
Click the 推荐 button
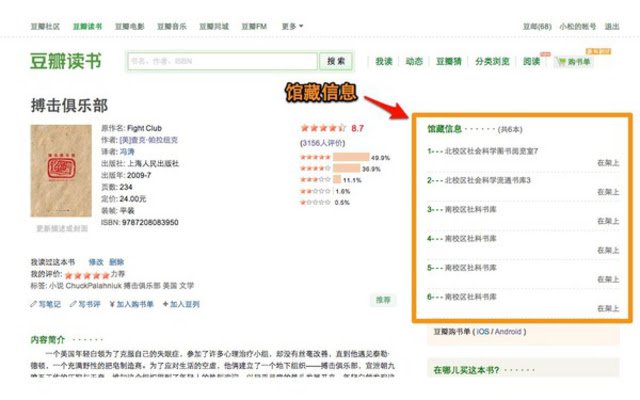click(383, 300)
